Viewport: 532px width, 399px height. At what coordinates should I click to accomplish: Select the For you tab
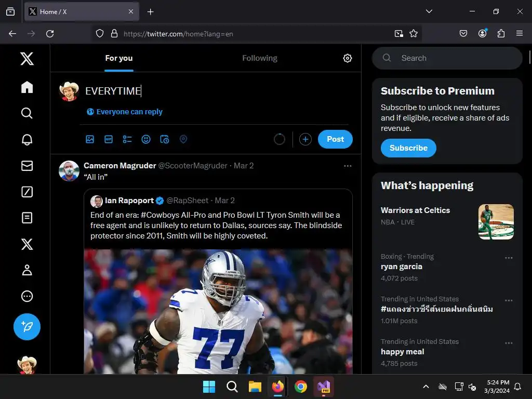click(x=119, y=58)
